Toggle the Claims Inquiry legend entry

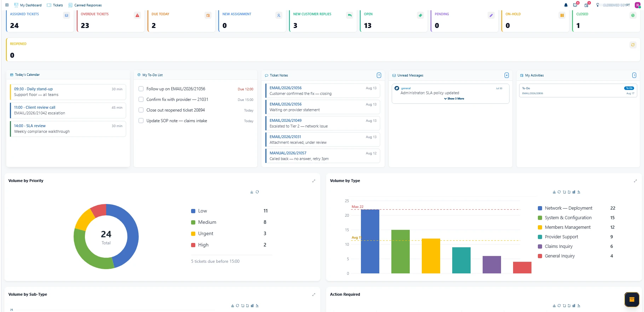coord(555,246)
